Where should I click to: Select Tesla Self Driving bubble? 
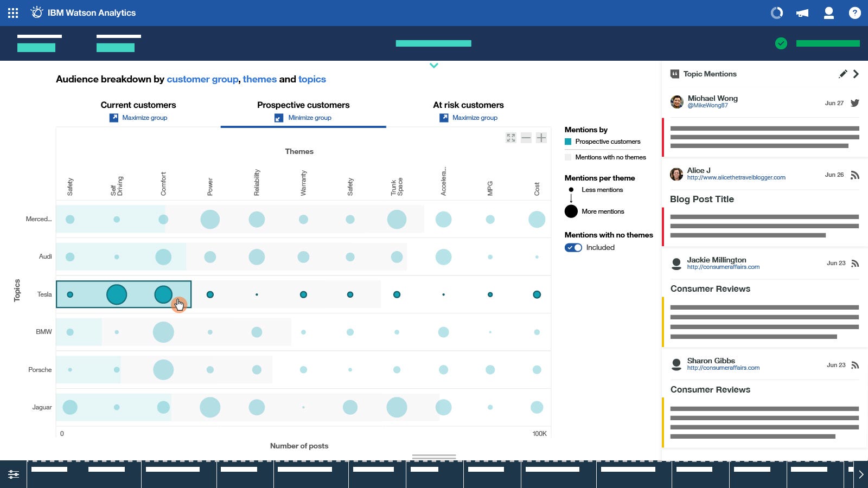117,294
